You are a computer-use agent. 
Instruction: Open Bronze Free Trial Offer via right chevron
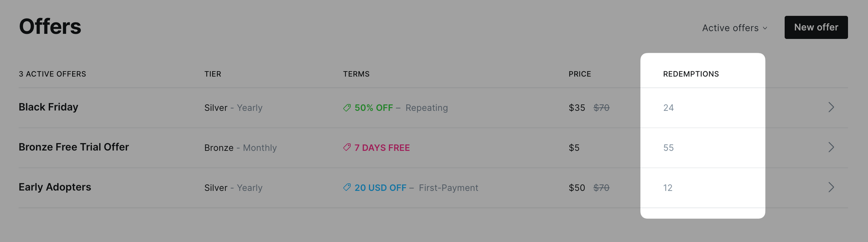tap(831, 147)
